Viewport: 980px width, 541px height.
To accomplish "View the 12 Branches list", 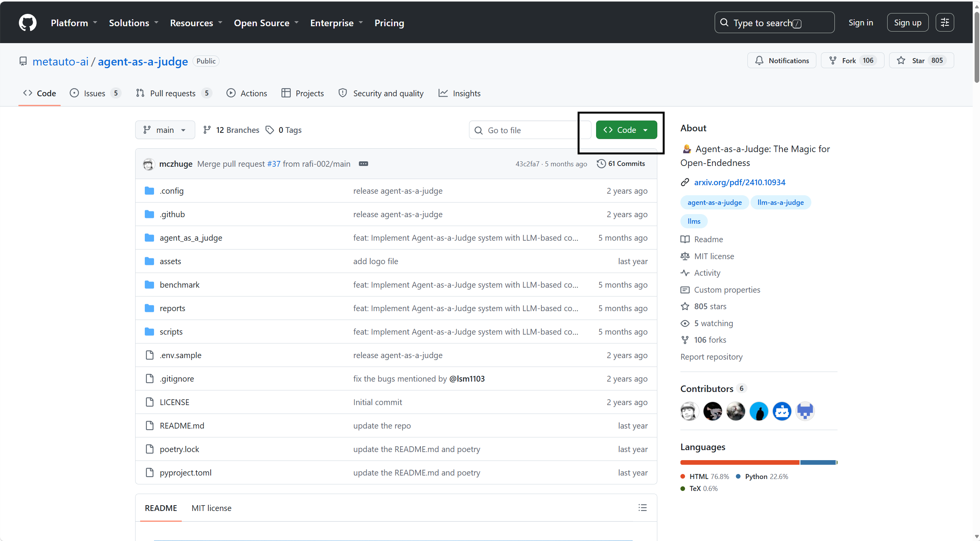I will 231,130.
